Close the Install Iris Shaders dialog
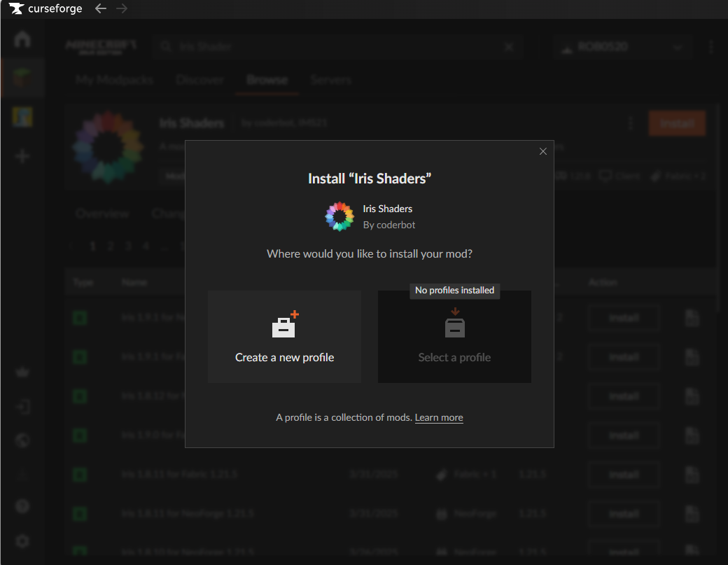The image size is (728, 565). (542, 151)
